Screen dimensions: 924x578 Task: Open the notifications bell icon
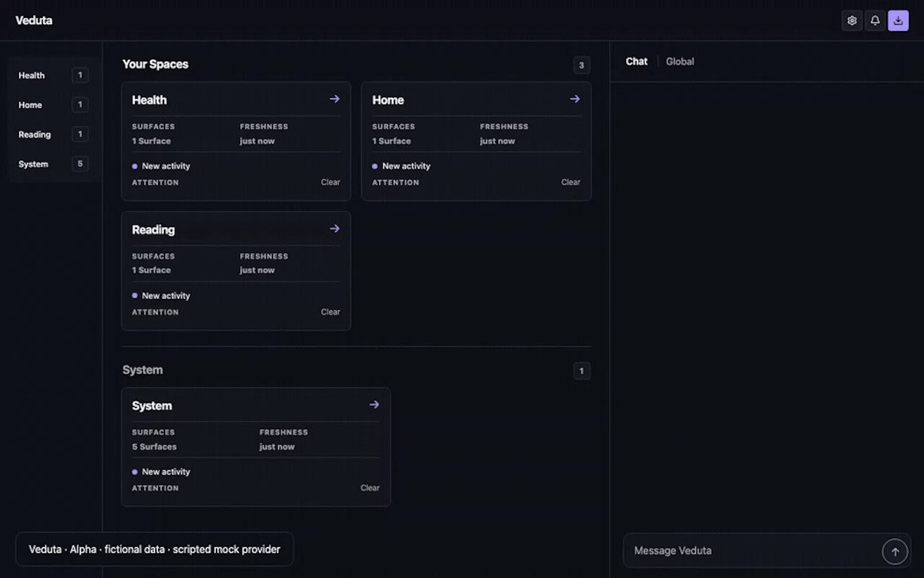click(875, 21)
